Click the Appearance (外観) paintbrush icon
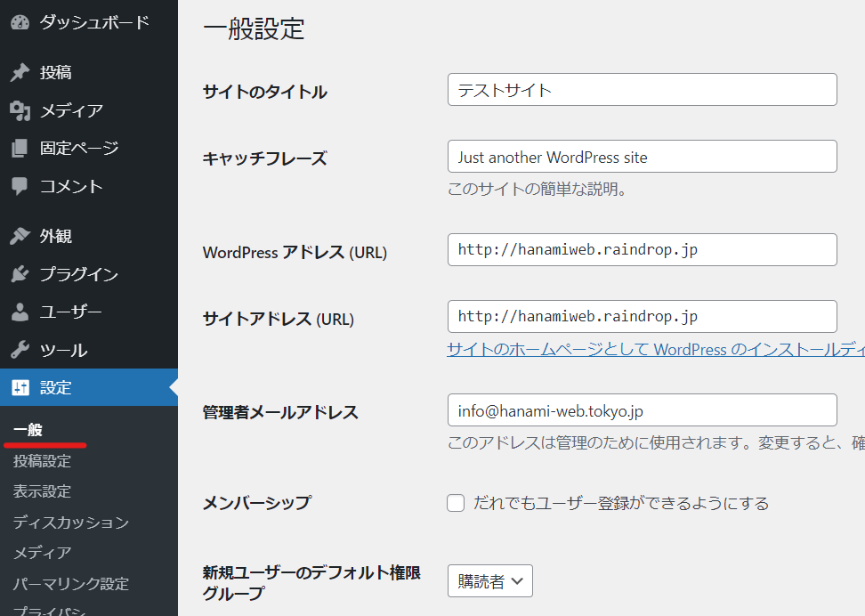Screen dimensions: 865x616 tap(20, 236)
